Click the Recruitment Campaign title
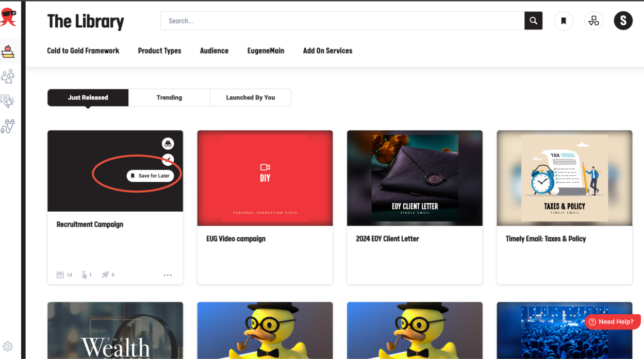 90,224
